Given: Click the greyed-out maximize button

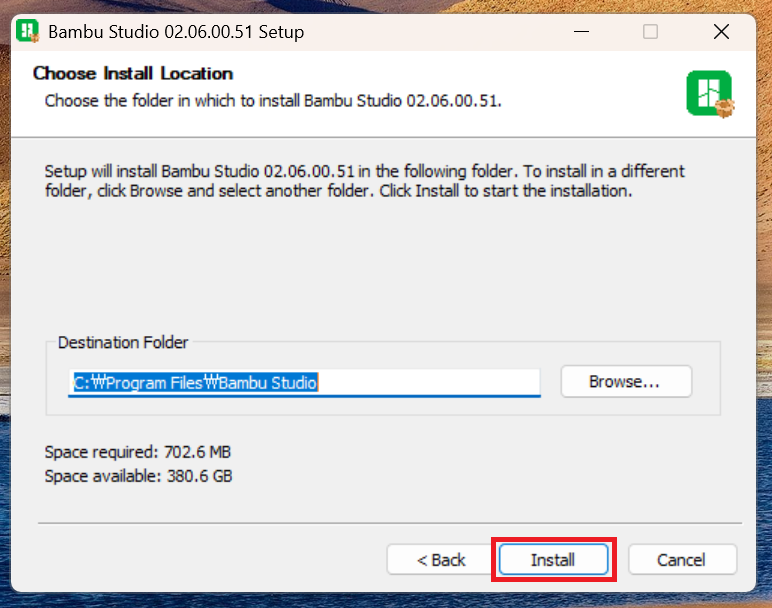Looking at the screenshot, I should click(x=651, y=32).
